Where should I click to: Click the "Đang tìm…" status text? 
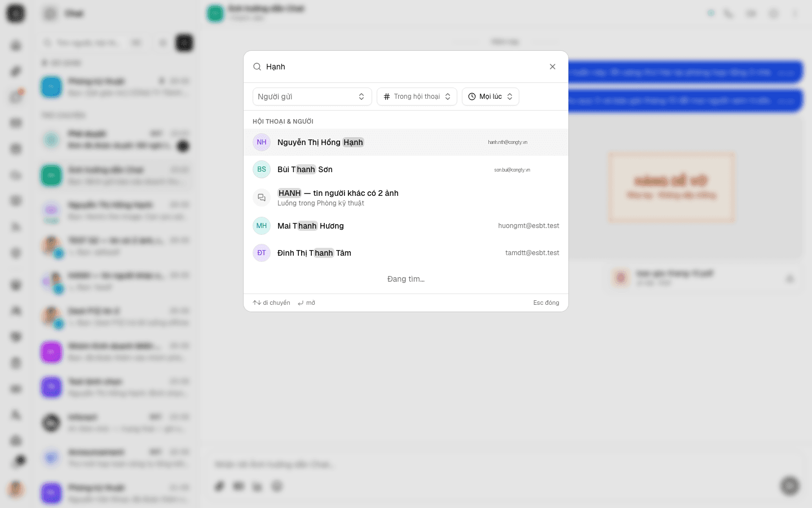point(406,279)
